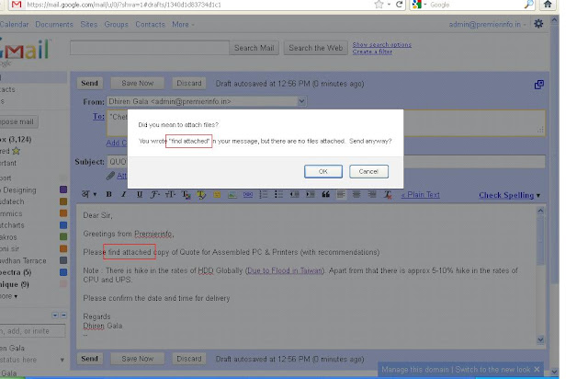Click browser search magnifier icon
This screenshot has height=379, width=588.
click(x=528, y=5)
